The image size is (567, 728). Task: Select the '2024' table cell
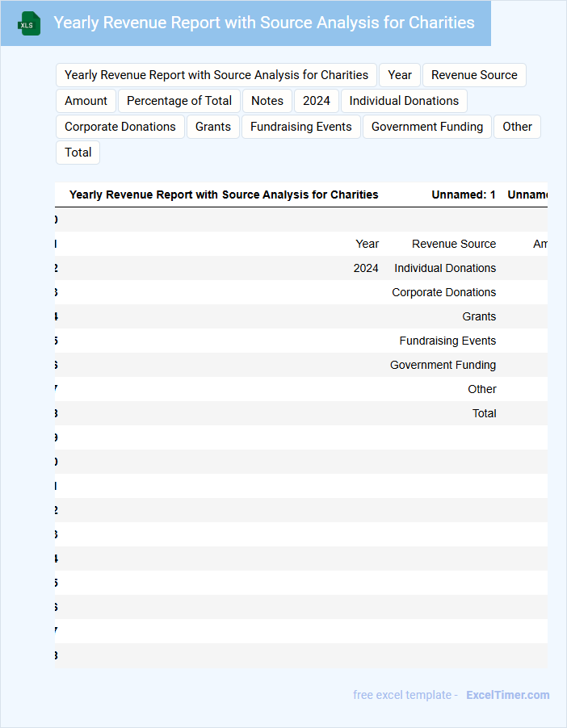[366, 268]
